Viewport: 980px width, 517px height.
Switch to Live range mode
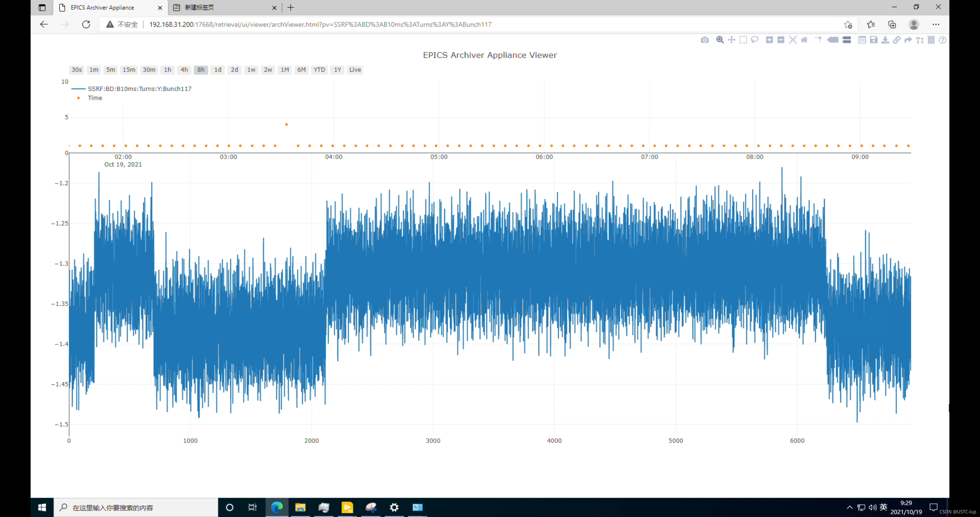coord(355,70)
